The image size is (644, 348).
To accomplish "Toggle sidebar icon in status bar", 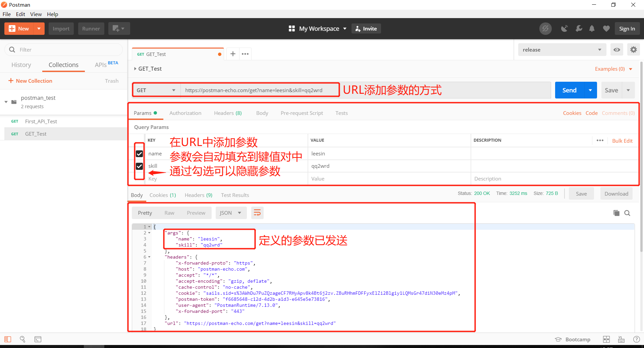I will tap(8, 339).
